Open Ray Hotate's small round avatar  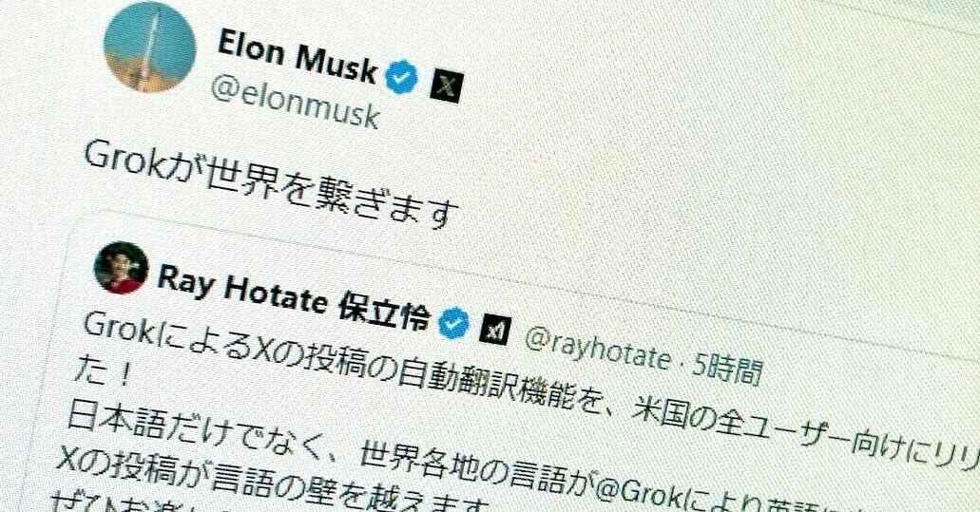121,268
